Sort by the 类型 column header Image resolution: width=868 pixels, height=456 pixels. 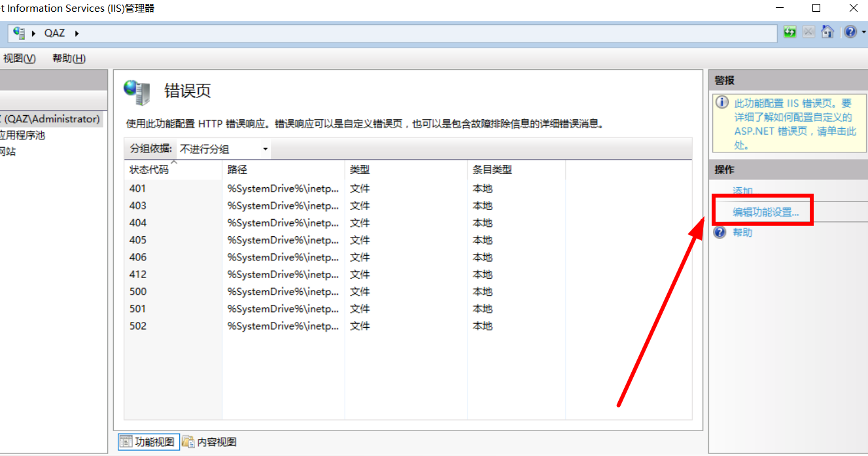406,169
